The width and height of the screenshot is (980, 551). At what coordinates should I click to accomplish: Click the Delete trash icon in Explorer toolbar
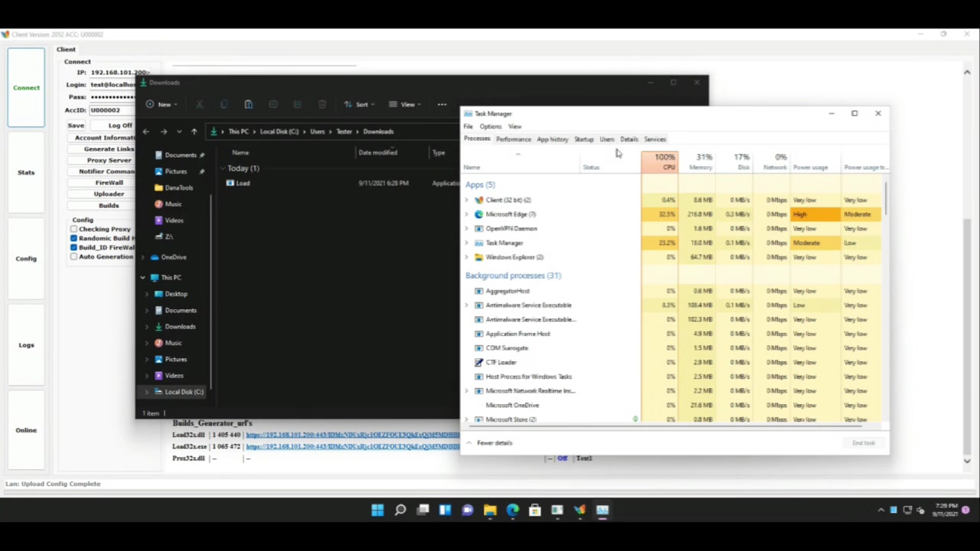[322, 104]
